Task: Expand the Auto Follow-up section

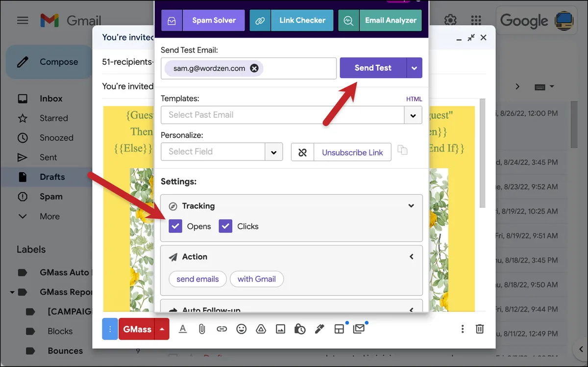Action: pyautogui.click(x=411, y=310)
